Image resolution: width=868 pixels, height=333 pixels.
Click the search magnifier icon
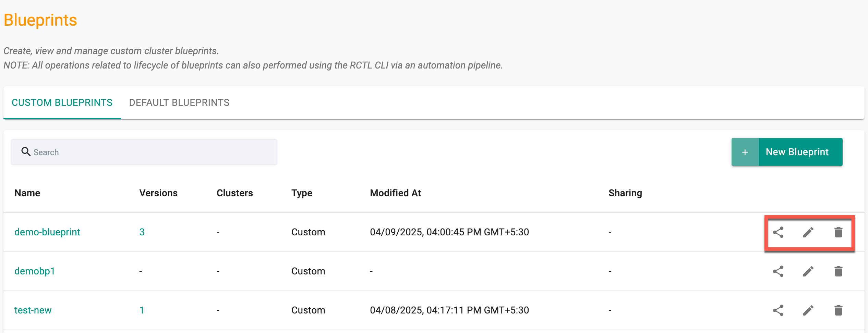(x=26, y=151)
